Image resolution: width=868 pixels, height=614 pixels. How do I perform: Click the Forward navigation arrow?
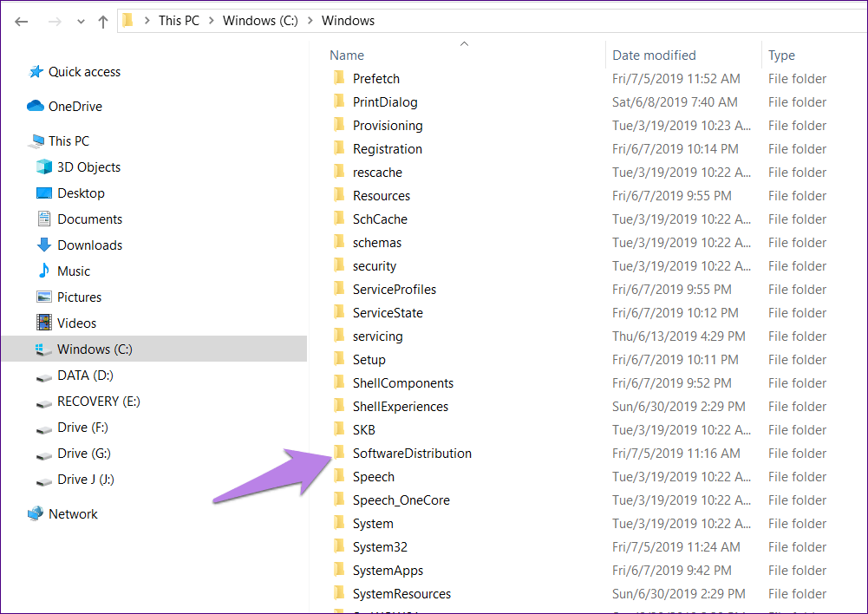tap(55, 22)
